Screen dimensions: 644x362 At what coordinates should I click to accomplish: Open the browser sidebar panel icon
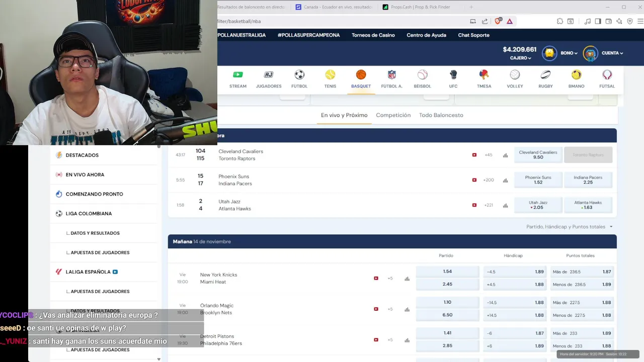click(x=598, y=21)
